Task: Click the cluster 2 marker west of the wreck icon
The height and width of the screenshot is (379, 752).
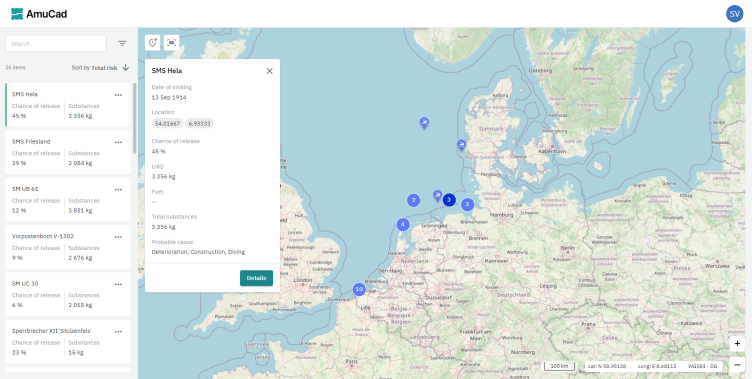Action: coord(413,200)
